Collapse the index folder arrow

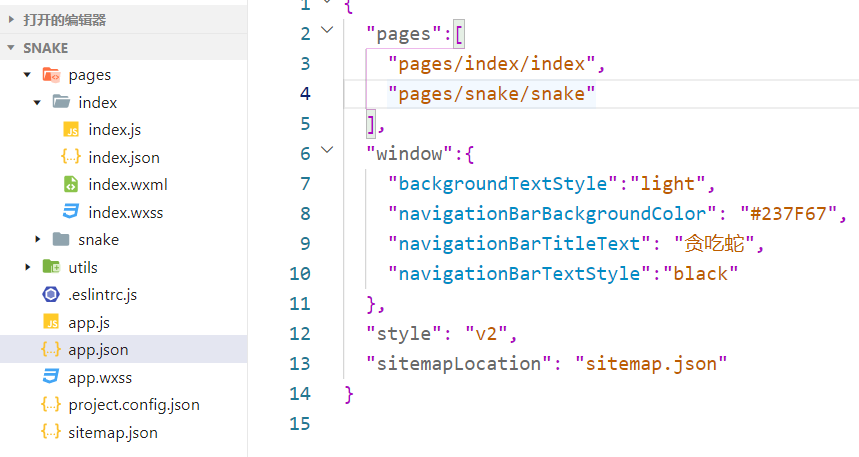point(37,102)
